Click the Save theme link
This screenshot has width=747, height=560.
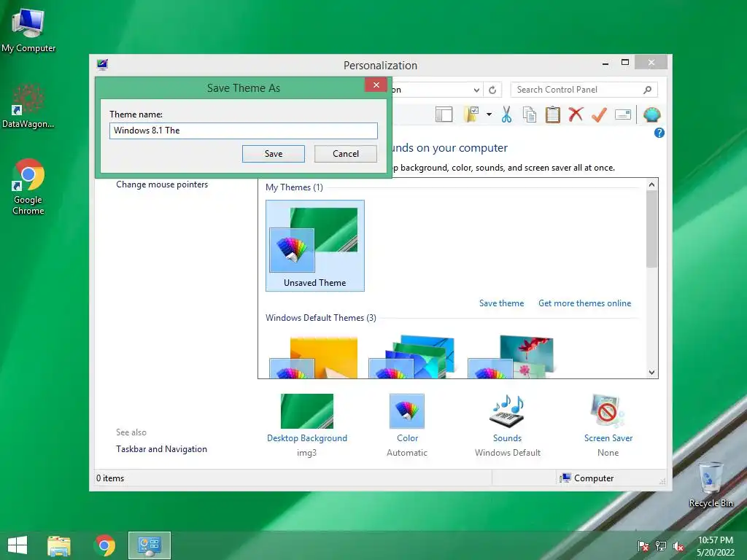(x=501, y=303)
